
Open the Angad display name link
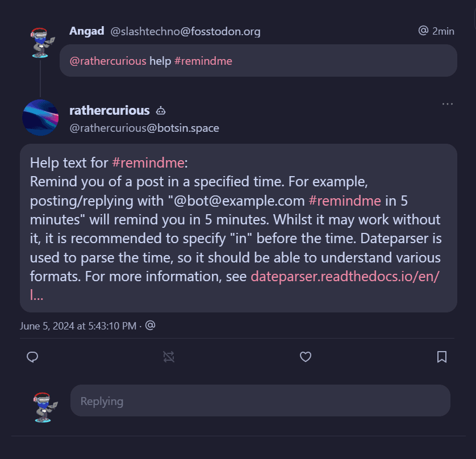point(86,31)
